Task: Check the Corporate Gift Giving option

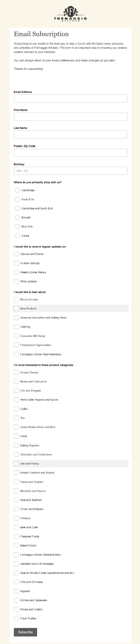Action: 16,336
